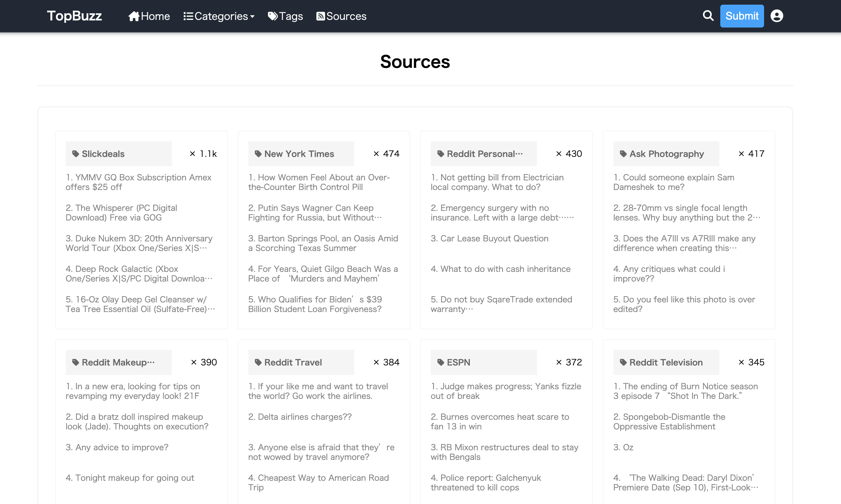
Task: Click the Home house icon
Action: point(134,16)
